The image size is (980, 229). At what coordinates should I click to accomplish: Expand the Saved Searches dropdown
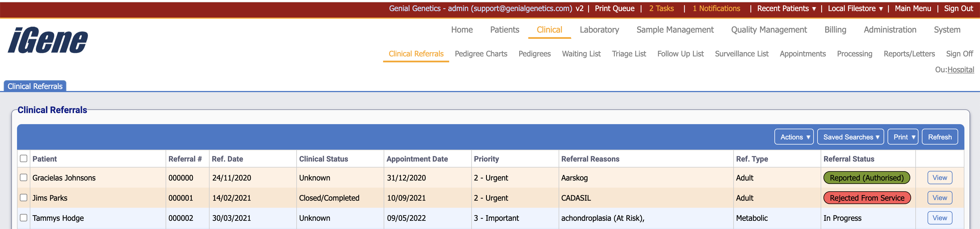[850, 137]
